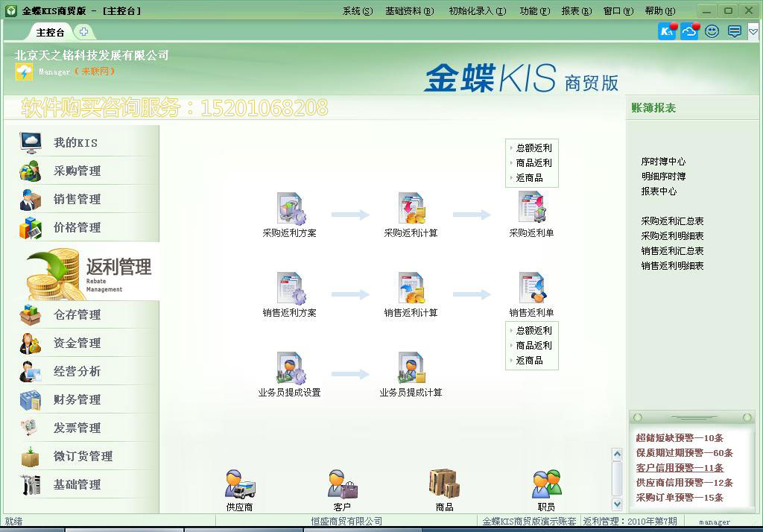Choose 总额返利 under 销售返利单
The width and height of the screenshot is (763, 532).
point(533,330)
